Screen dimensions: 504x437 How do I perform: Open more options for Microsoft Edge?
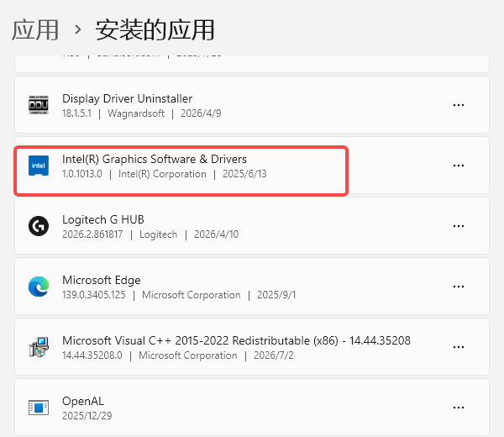459,287
